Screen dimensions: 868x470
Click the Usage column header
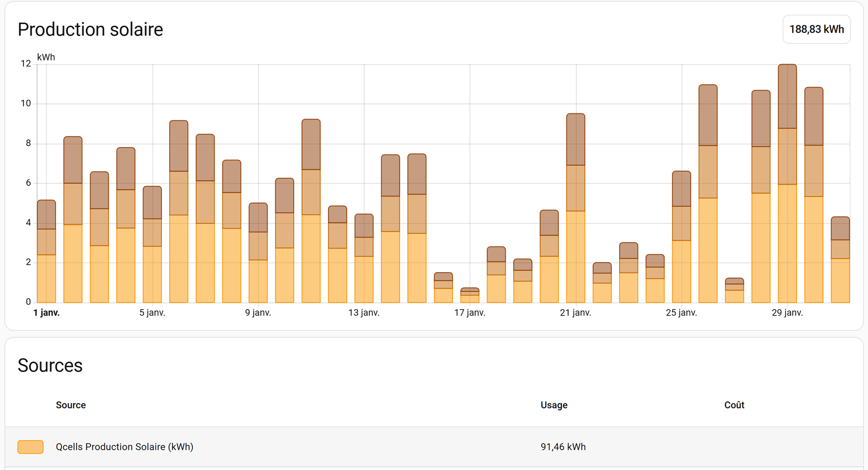553,405
